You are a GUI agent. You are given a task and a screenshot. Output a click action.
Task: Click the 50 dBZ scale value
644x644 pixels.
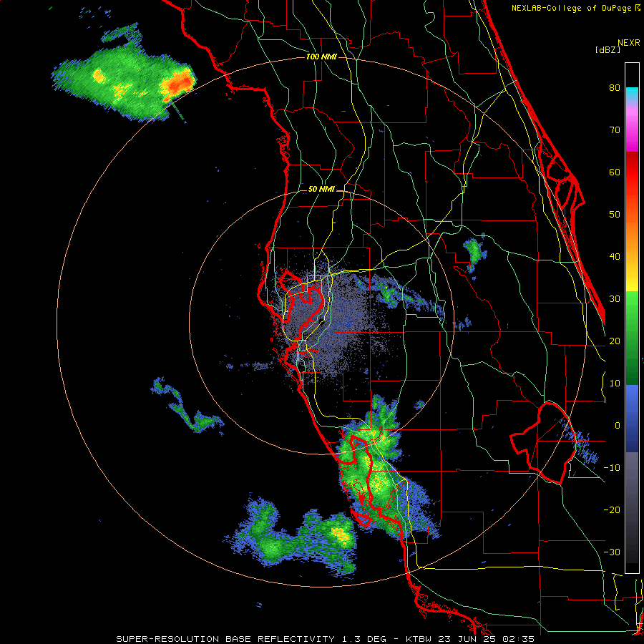point(615,215)
